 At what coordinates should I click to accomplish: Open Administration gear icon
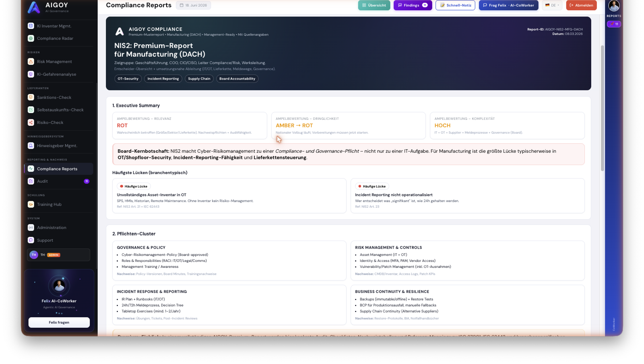click(x=31, y=228)
